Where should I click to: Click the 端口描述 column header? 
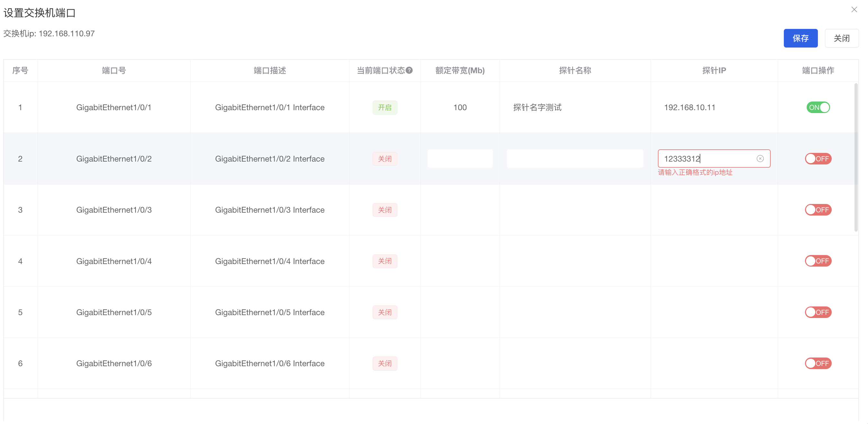click(x=270, y=70)
